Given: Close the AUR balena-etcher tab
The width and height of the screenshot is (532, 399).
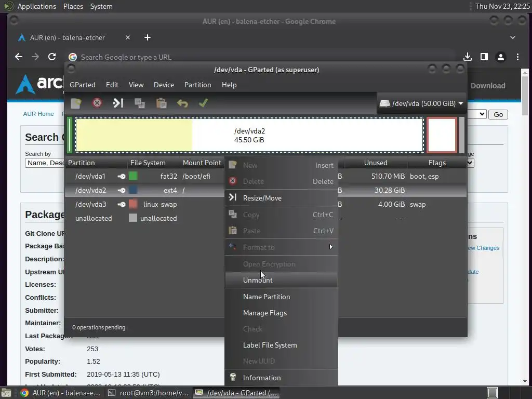Looking at the screenshot, I should [x=128, y=37].
